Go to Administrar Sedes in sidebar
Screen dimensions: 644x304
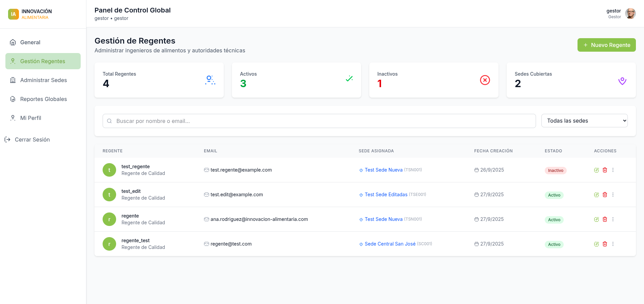(43, 80)
